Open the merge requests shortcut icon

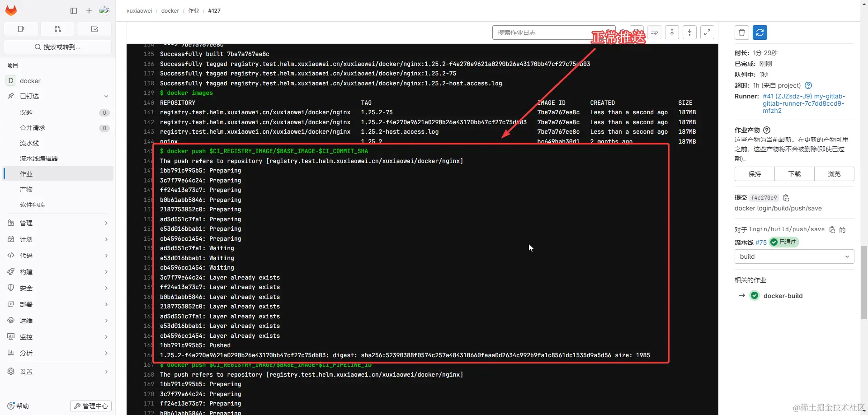[x=57, y=29]
